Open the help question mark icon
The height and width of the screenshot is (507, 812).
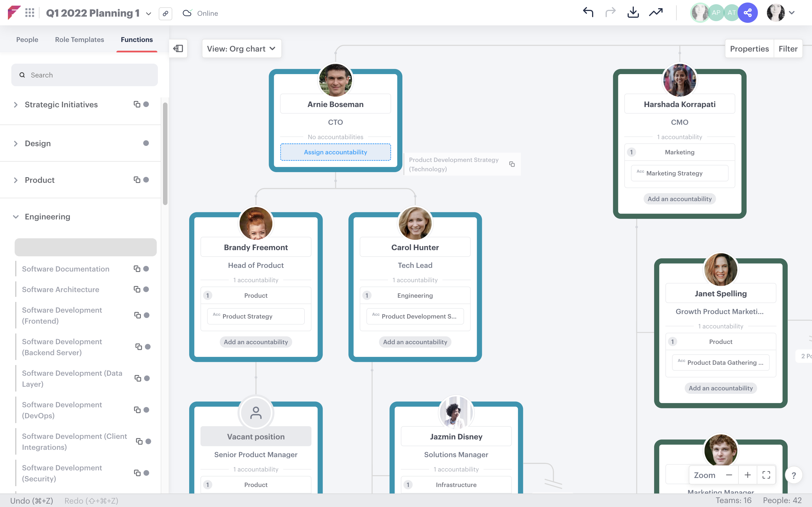794,475
